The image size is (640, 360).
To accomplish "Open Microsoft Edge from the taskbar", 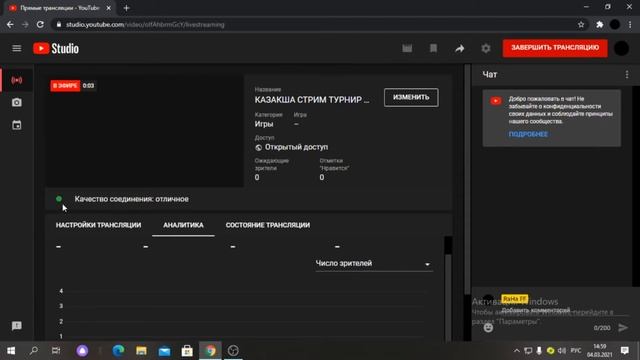I will pyautogui.click(x=118, y=351).
